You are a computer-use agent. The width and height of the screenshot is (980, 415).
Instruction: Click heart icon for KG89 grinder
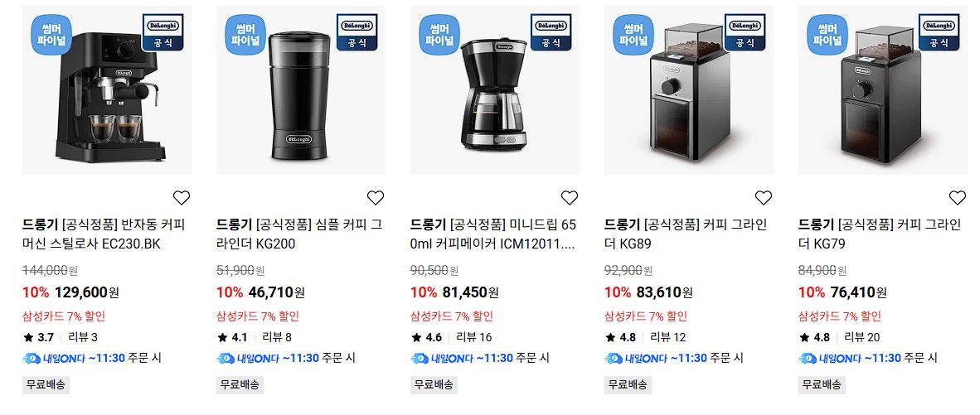tap(763, 198)
